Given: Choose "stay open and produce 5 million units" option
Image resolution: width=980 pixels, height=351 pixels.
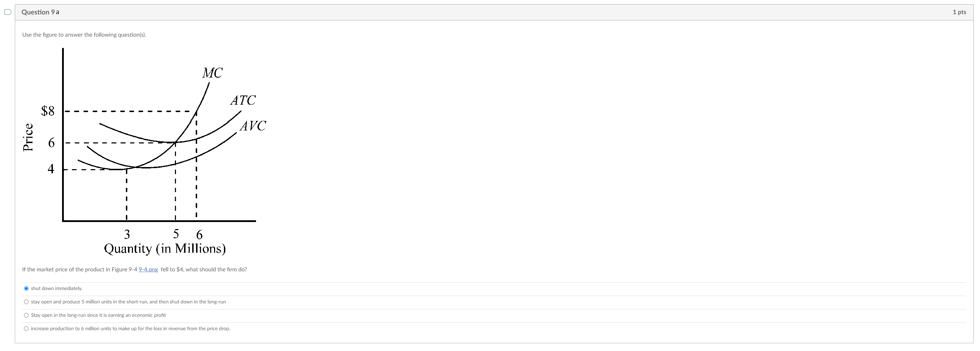Looking at the screenshot, I should (26, 302).
